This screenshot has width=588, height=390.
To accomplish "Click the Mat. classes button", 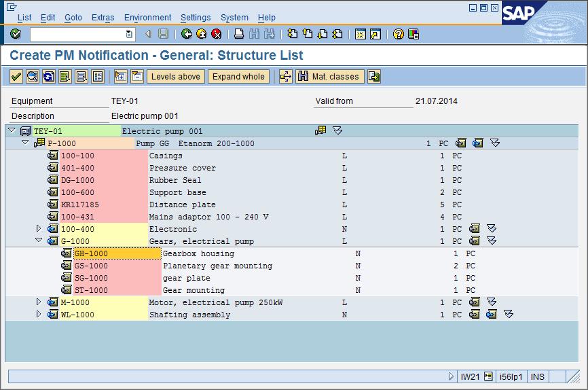I will coord(329,77).
